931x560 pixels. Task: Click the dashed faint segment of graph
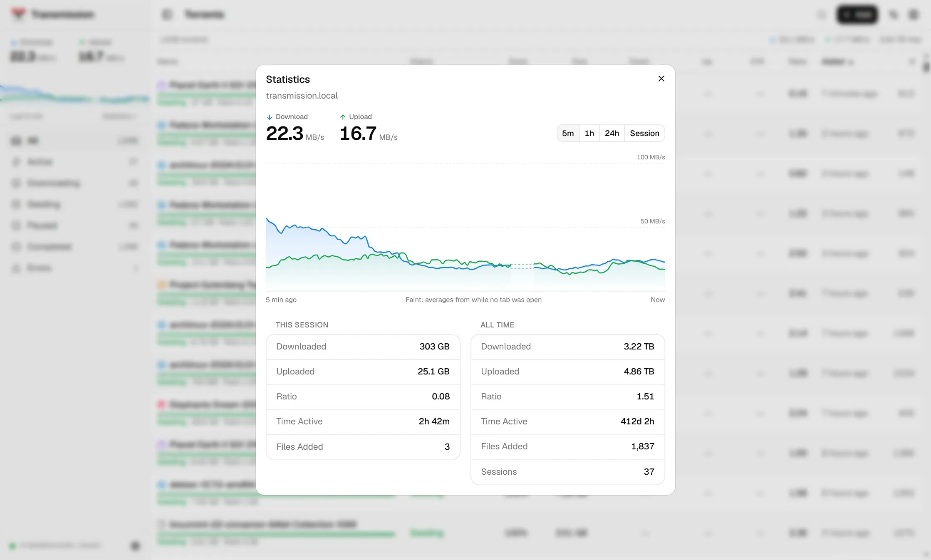(x=522, y=266)
